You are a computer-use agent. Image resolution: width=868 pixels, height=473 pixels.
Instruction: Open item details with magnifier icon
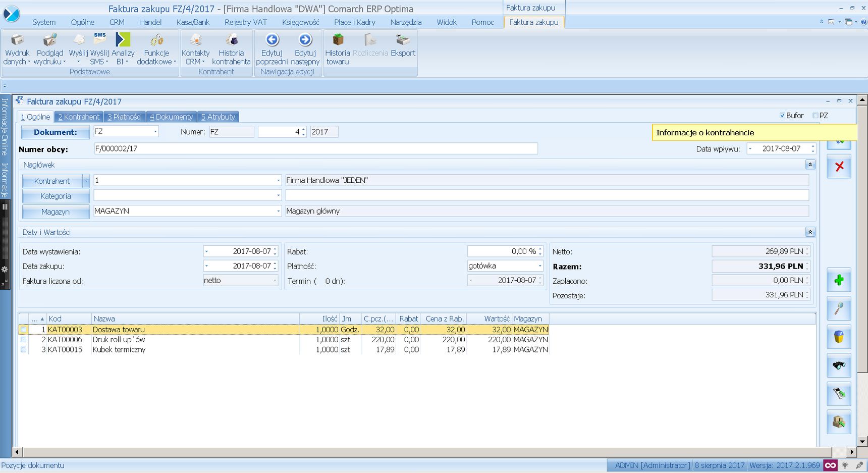coord(839,308)
